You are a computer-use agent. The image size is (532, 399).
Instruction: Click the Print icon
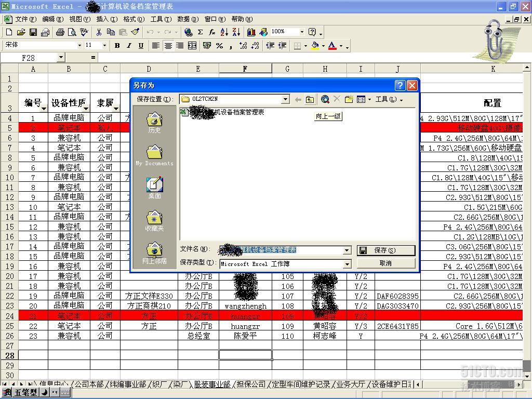(60, 32)
